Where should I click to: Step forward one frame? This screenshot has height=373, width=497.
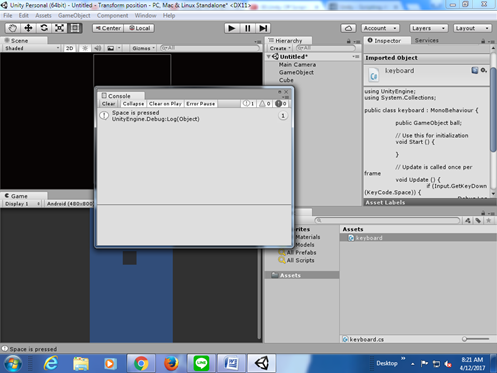(263, 28)
